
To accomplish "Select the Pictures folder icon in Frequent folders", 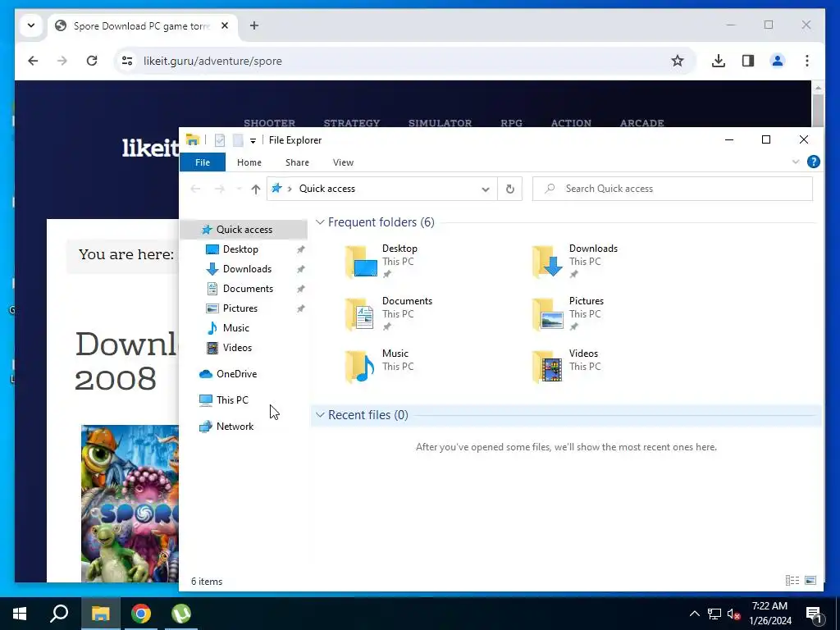I will pos(547,314).
